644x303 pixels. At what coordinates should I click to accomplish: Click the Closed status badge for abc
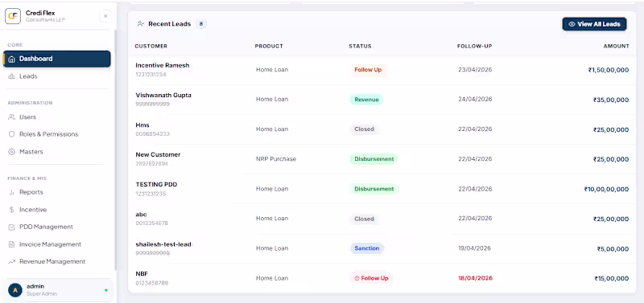364,219
